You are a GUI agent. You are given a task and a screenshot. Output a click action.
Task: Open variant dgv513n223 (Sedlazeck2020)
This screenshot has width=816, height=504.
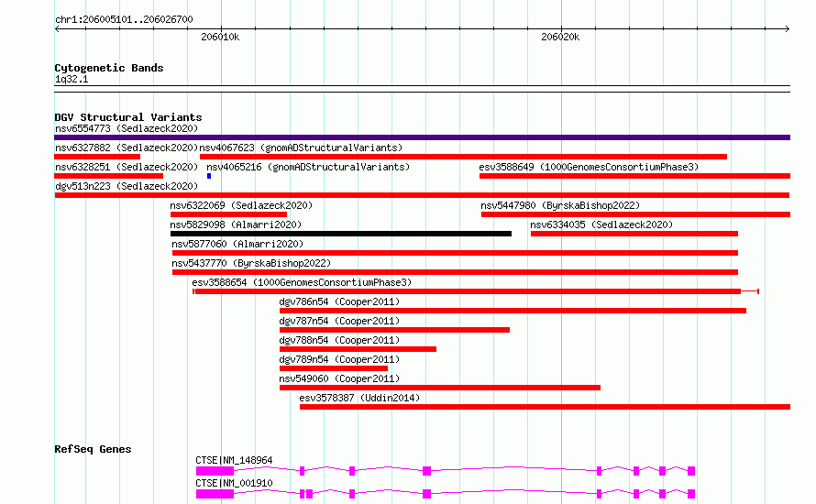pyautogui.click(x=127, y=186)
